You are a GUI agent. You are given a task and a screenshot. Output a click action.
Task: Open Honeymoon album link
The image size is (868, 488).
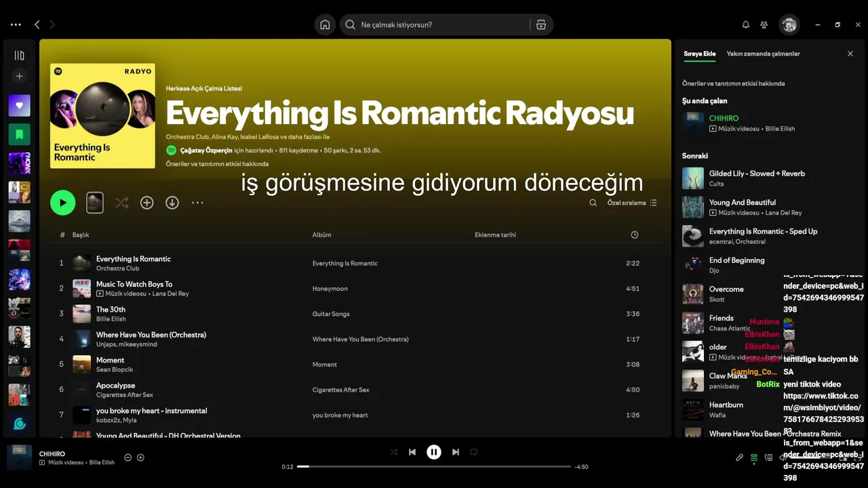(x=330, y=289)
